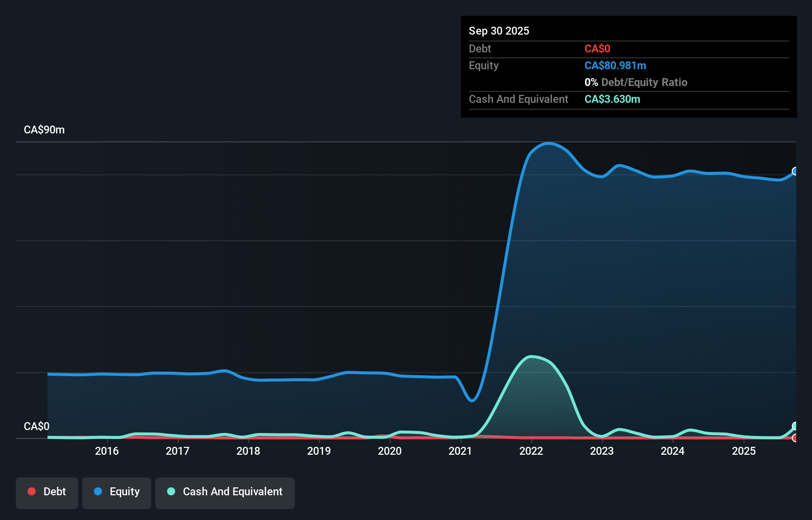Screen dimensions: 812x520
Task: Click the CA$3.630m Cash And Equivalent value
Action: (x=612, y=99)
